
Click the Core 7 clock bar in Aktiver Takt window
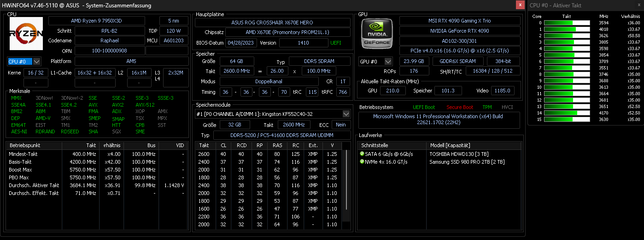(x=567, y=68)
